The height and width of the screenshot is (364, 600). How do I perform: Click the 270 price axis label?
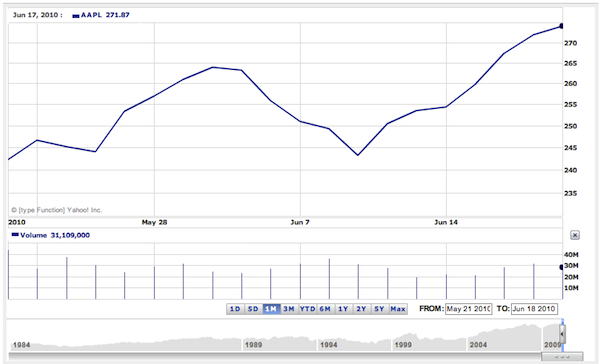[x=571, y=43]
